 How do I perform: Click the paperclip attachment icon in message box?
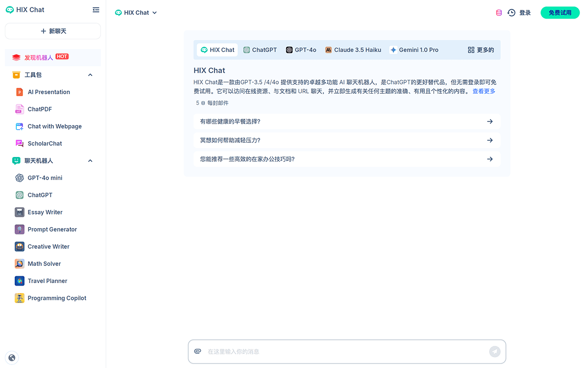pos(197,351)
